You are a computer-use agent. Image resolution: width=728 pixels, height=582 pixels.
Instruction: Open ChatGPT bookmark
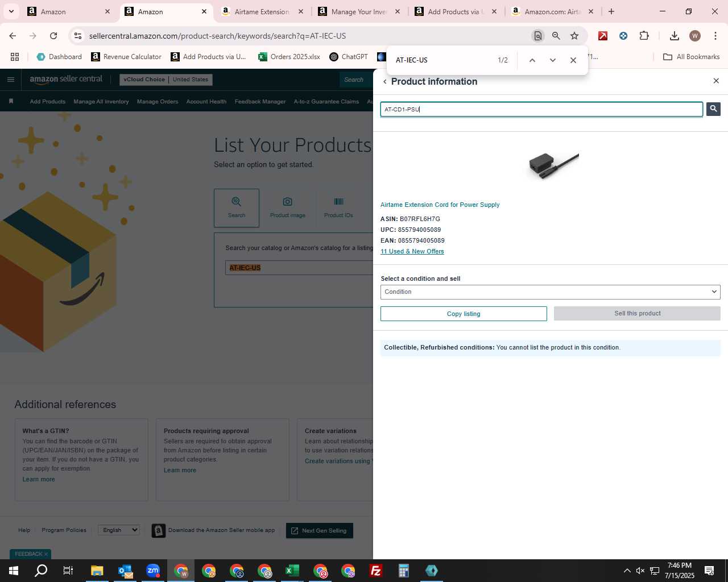[x=349, y=57]
